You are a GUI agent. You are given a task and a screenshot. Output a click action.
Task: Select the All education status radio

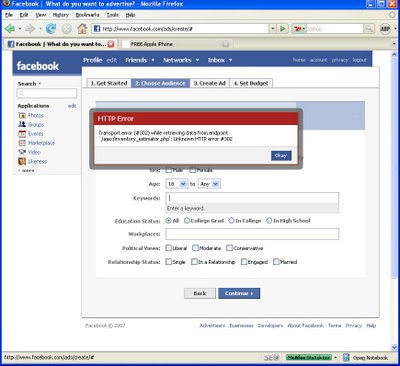click(x=168, y=221)
